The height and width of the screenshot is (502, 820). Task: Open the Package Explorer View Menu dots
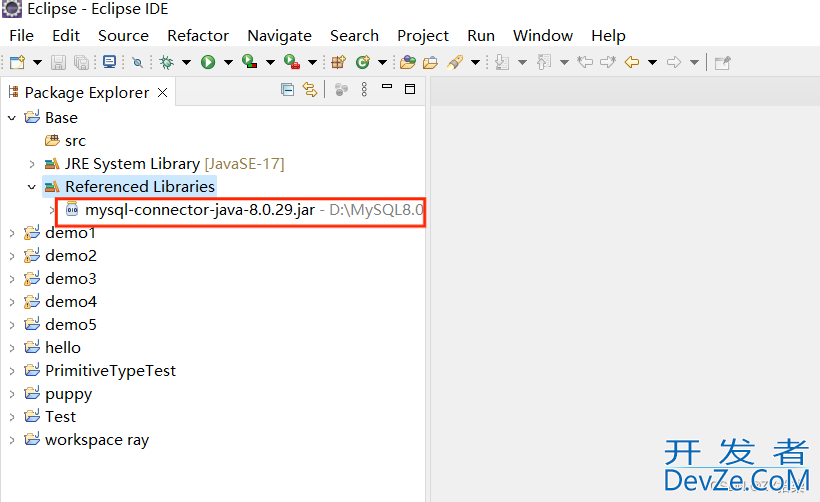pyautogui.click(x=365, y=89)
